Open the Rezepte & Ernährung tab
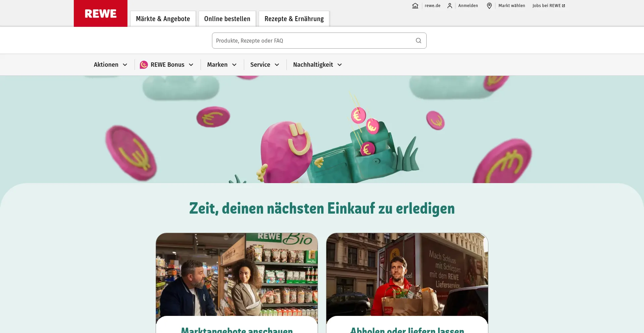This screenshot has width=644, height=333. (x=294, y=19)
